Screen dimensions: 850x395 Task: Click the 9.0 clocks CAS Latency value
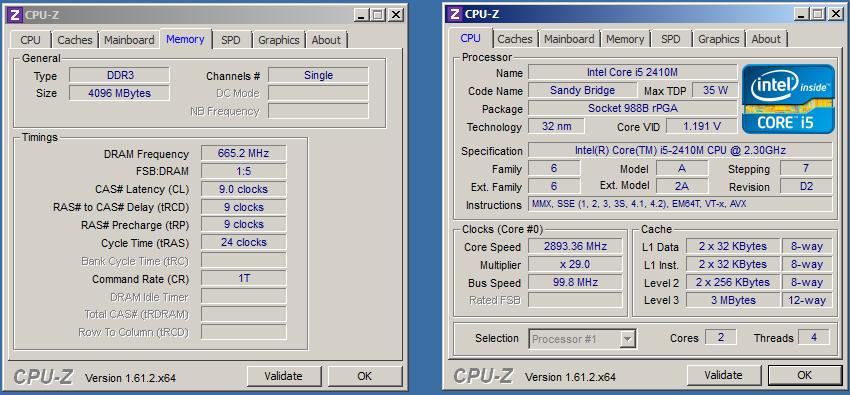(x=243, y=189)
